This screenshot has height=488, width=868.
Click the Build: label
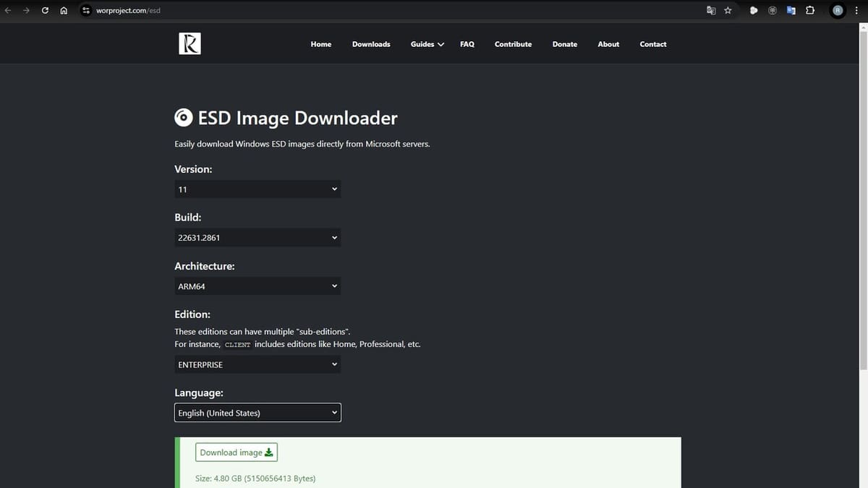coord(188,217)
